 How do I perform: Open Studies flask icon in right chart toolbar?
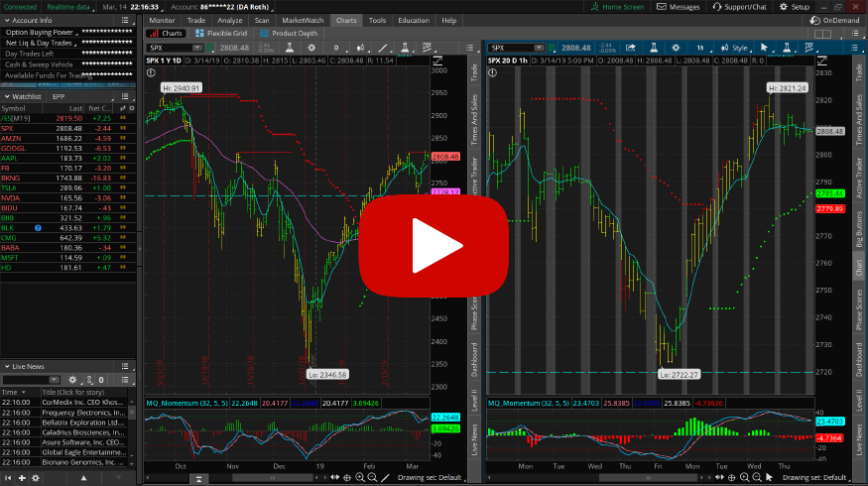(x=653, y=48)
